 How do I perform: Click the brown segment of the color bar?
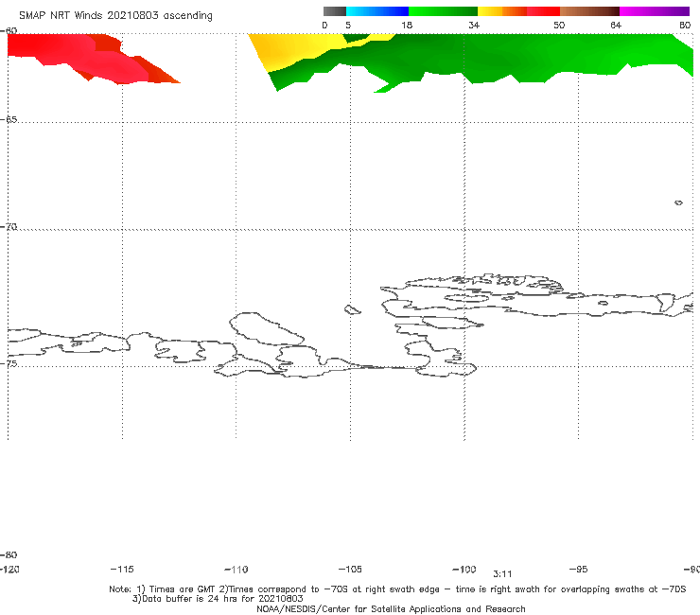point(589,11)
